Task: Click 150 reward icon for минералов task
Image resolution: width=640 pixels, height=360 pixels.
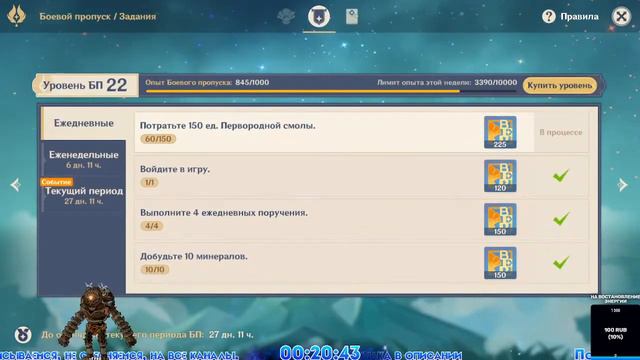Action: [x=500, y=263]
